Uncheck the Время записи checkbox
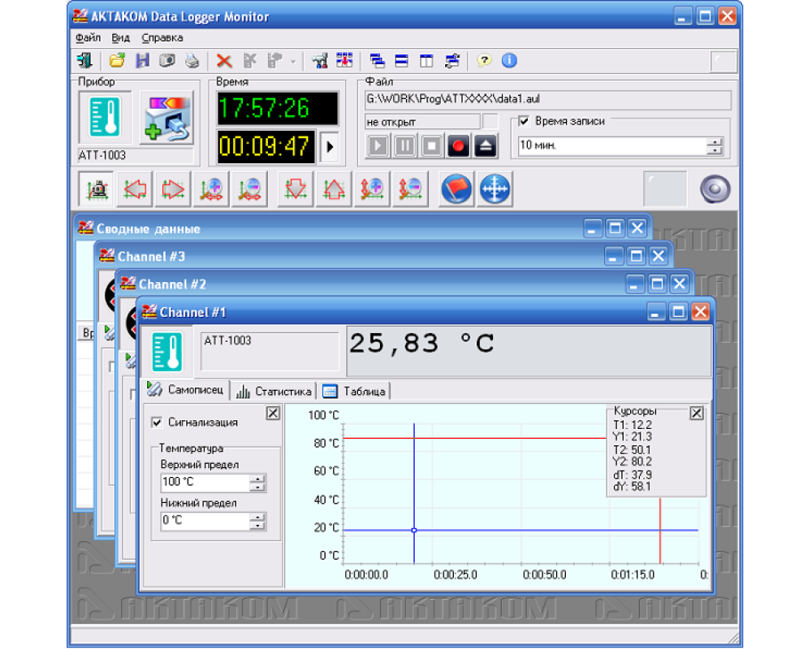812x650 pixels. [x=525, y=121]
